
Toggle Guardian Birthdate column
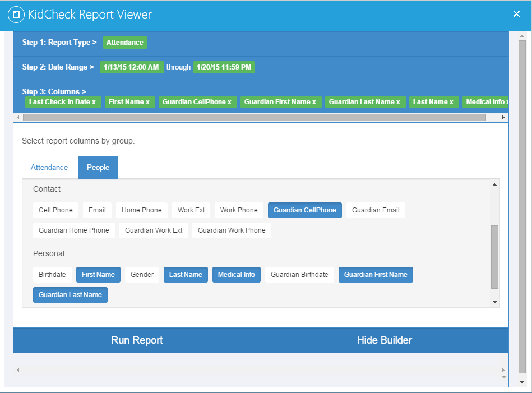(299, 275)
